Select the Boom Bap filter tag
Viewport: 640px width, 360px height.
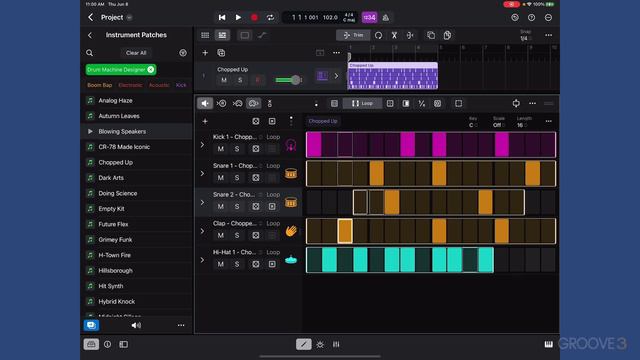pos(100,85)
